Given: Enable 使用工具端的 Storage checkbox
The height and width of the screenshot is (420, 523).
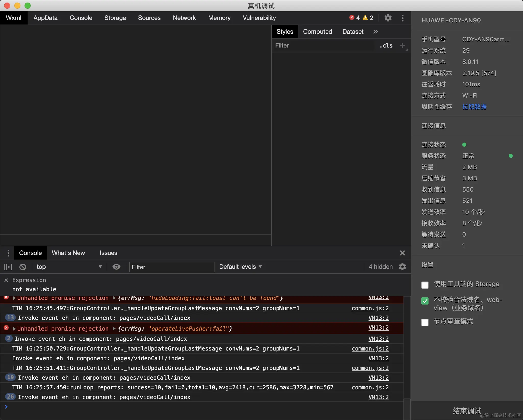Looking at the screenshot, I should coord(425,285).
